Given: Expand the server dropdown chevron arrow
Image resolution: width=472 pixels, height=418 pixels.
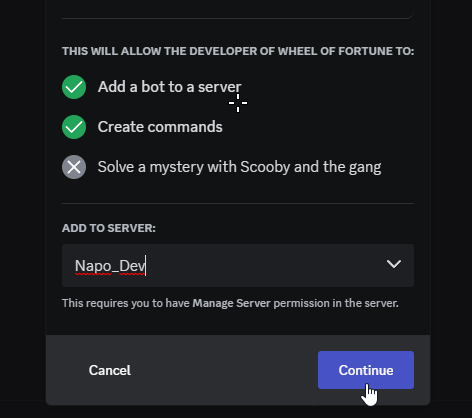Looking at the screenshot, I should tap(394, 264).
